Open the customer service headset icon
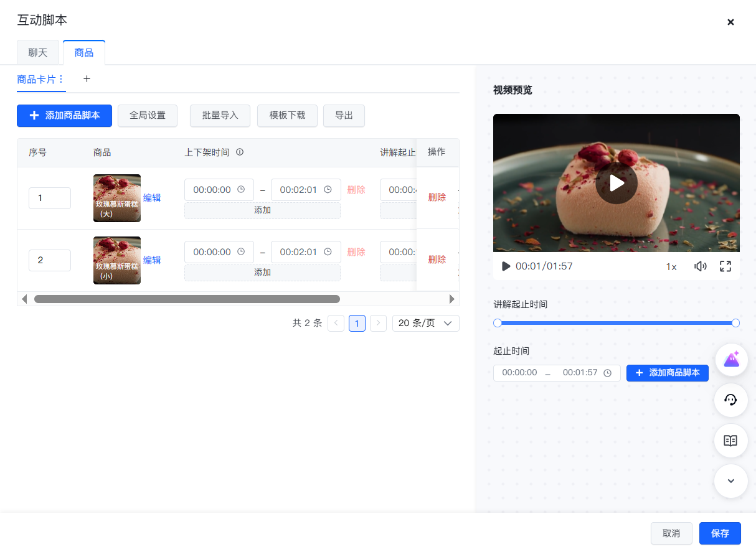 point(731,400)
